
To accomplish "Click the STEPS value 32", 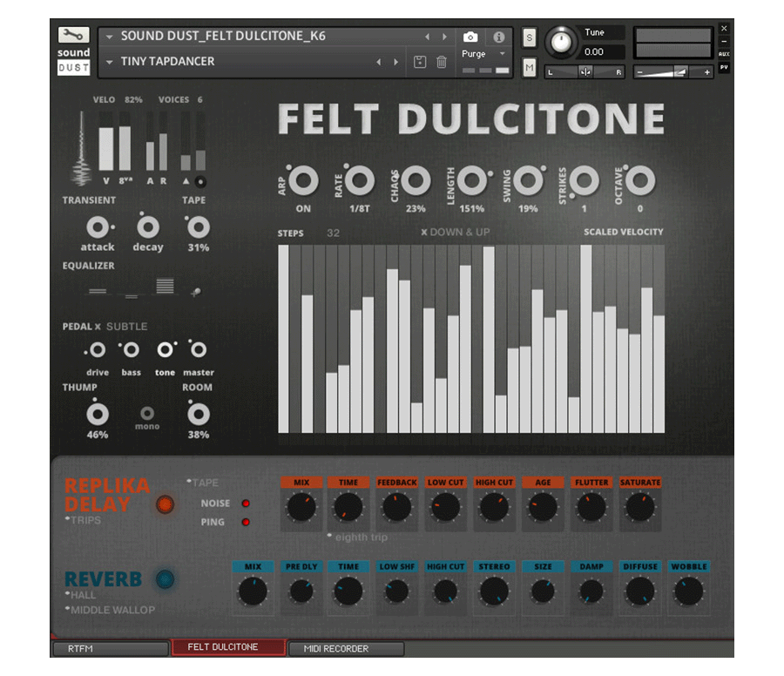I will tap(333, 233).
